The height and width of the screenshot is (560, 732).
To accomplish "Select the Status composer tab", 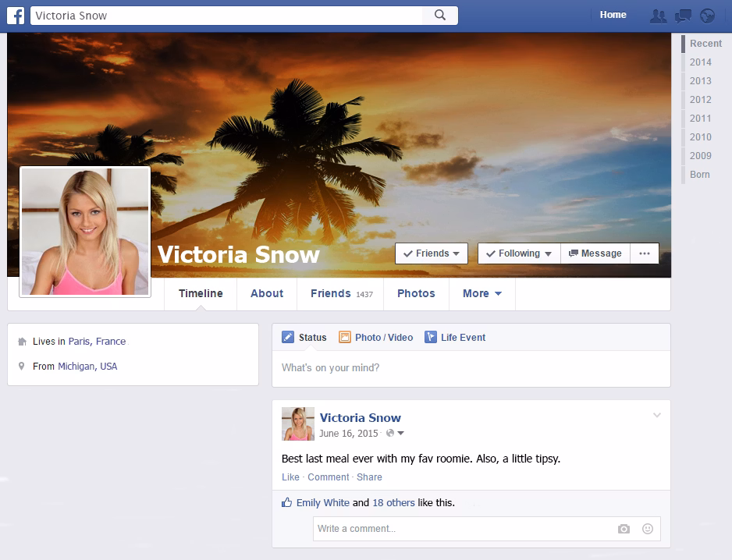I will (x=304, y=338).
